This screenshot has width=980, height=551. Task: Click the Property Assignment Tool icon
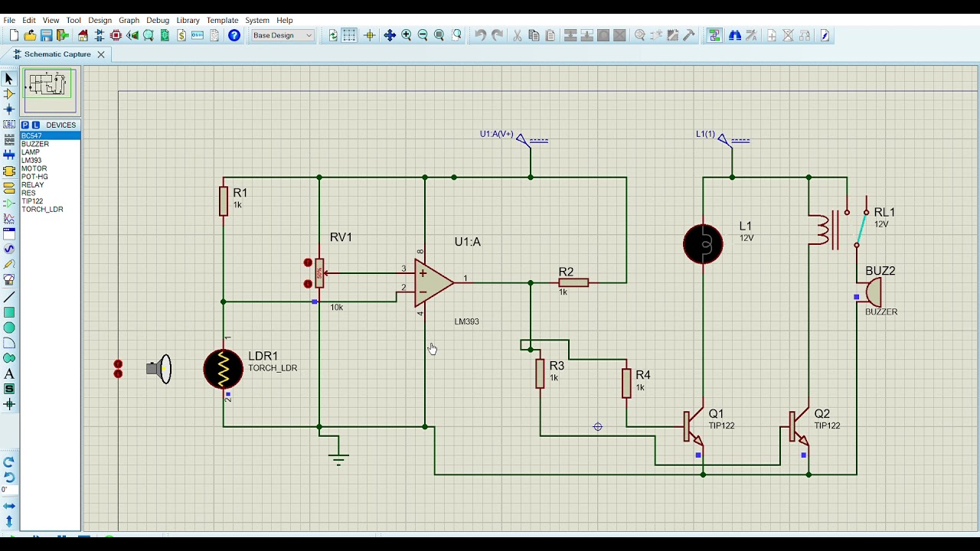pyautogui.click(x=751, y=35)
